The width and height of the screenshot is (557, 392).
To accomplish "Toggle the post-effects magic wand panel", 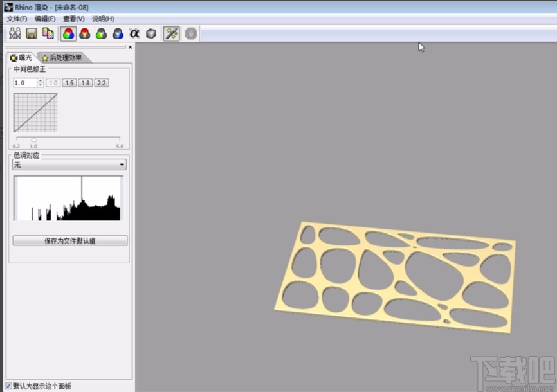I will (x=171, y=33).
